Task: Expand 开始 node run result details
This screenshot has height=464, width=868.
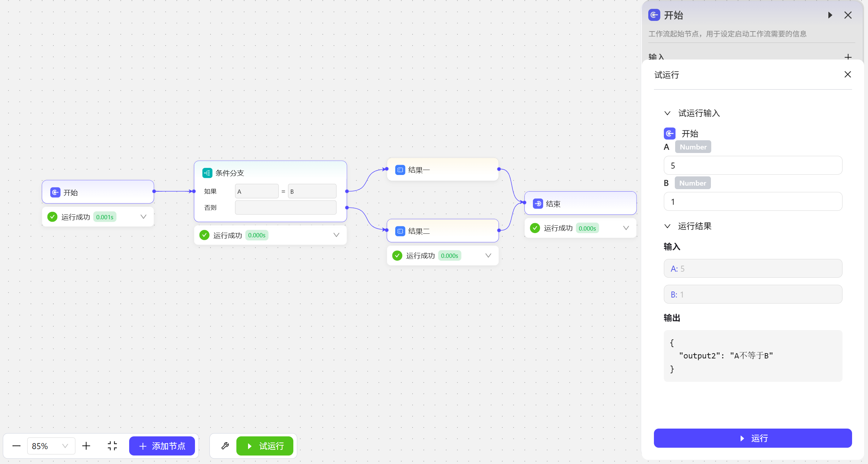Action: 143,217
